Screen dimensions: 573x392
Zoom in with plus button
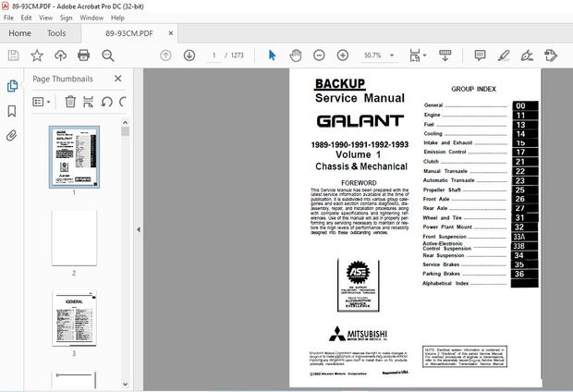tap(342, 55)
